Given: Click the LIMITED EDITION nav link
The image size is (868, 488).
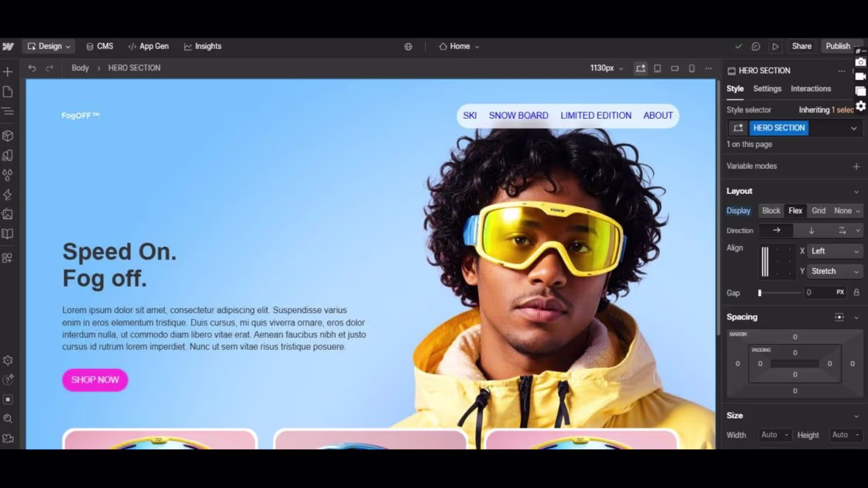Looking at the screenshot, I should [596, 116].
